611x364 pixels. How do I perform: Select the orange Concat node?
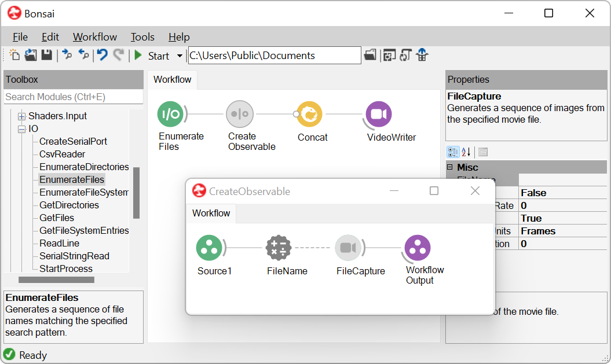(x=309, y=114)
